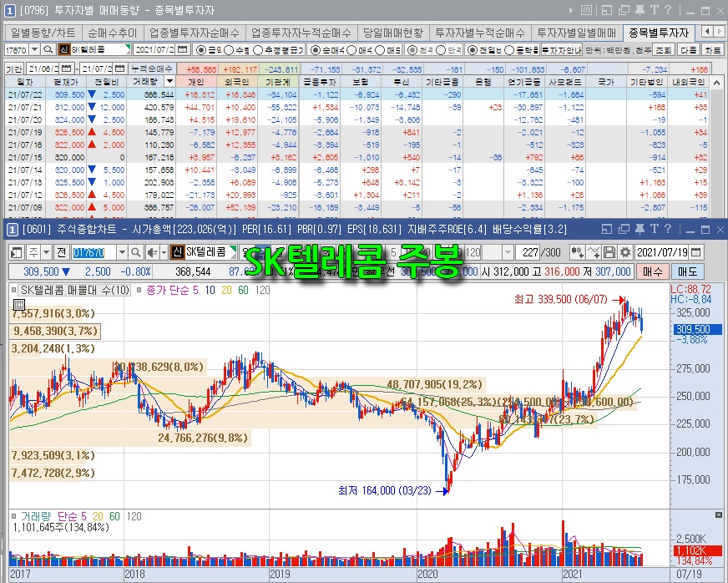Open the help question mark in chart window title
The height and width of the screenshot is (583, 728).
(x=668, y=229)
